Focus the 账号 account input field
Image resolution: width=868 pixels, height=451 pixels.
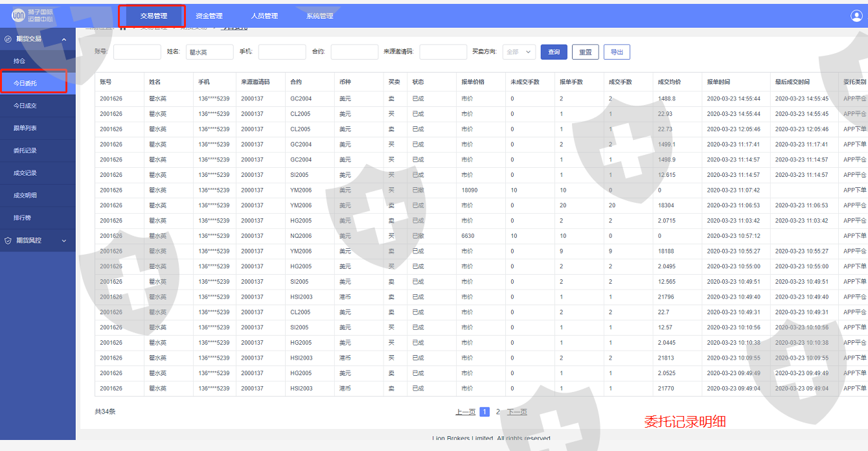pyautogui.click(x=137, y=52)
